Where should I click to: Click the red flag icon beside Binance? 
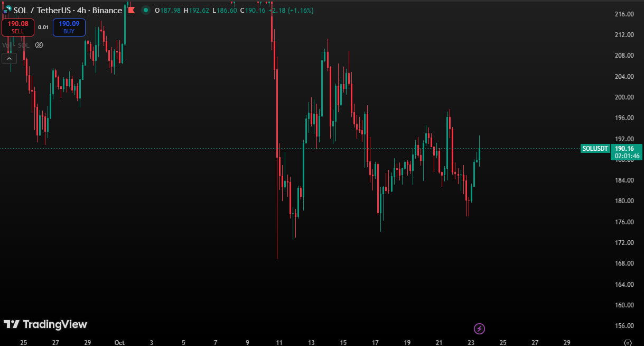click(131, 10)
